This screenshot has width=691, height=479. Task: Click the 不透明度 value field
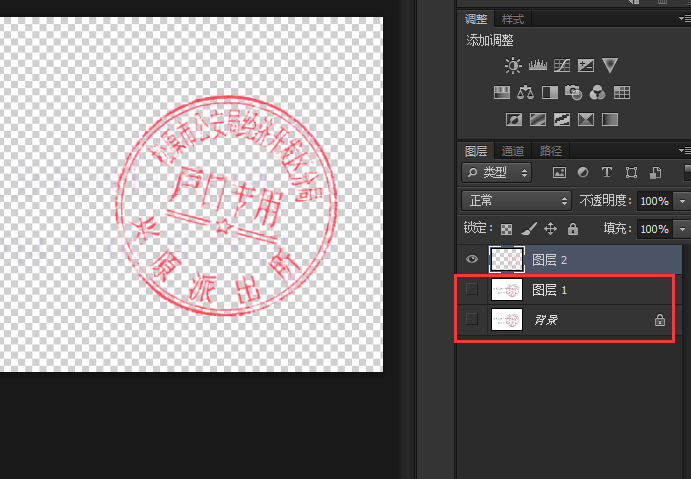click(655, 201)
